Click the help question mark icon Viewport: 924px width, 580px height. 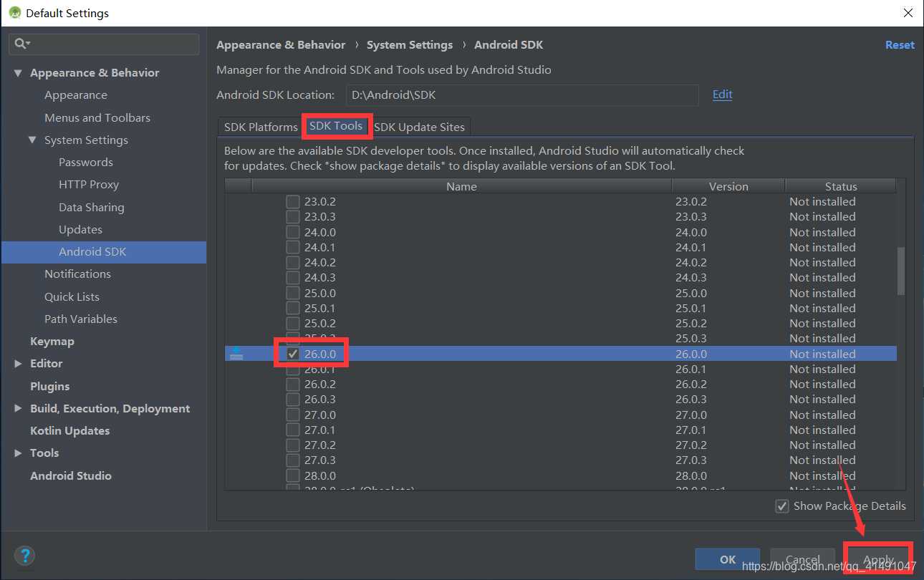(x=25, y=555)
